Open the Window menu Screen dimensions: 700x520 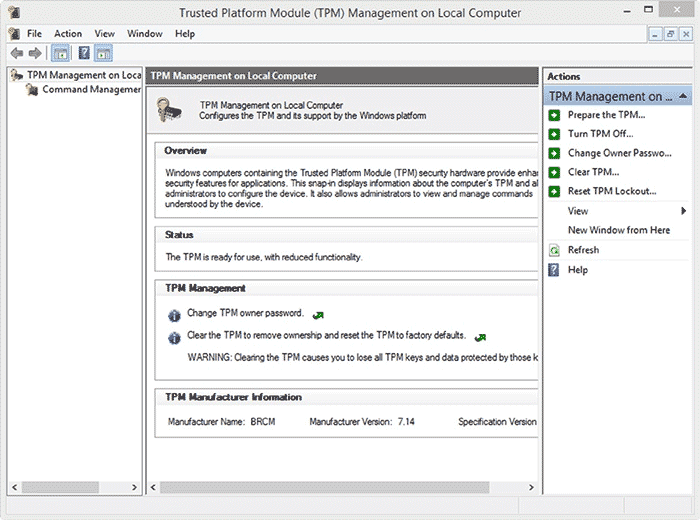click(145, 34)
